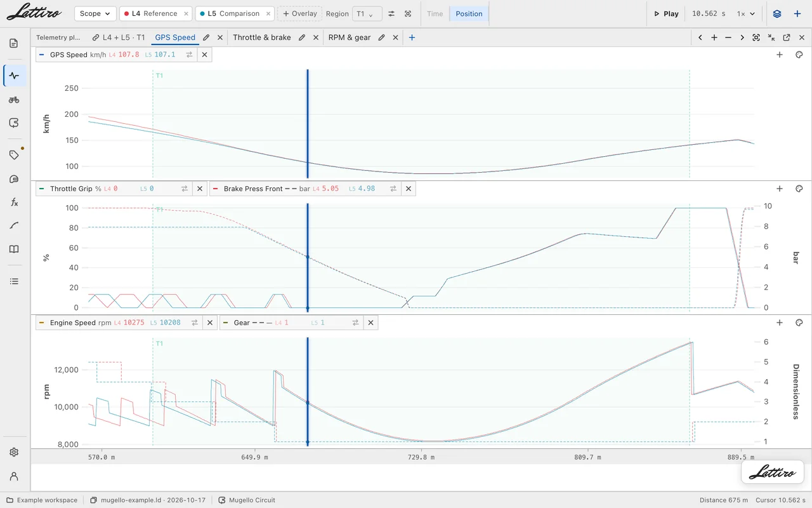
Task: Open the list icon in sidebar
Action: click(14, 281)
